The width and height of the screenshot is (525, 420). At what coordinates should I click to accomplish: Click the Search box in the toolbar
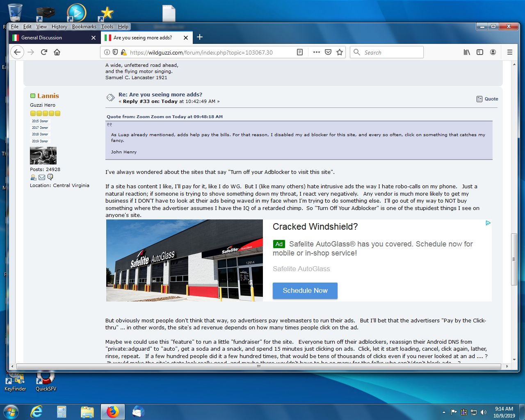387,52
